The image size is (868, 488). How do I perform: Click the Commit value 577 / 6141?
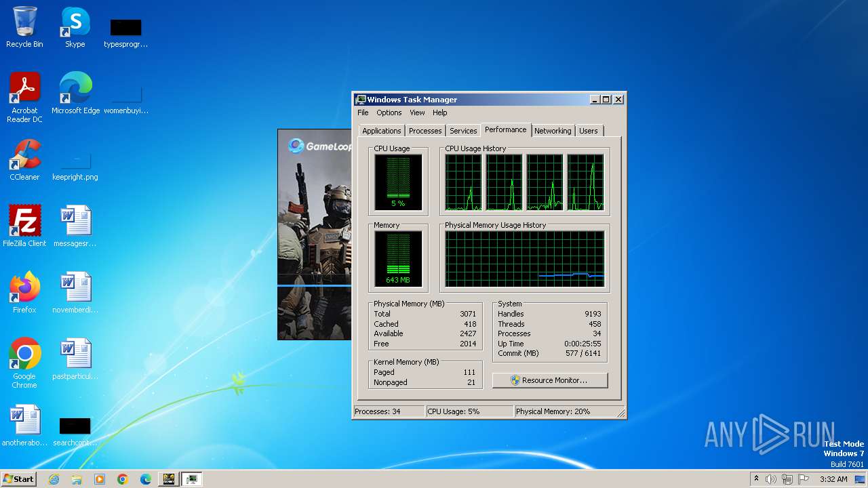[x=584, y=353]
